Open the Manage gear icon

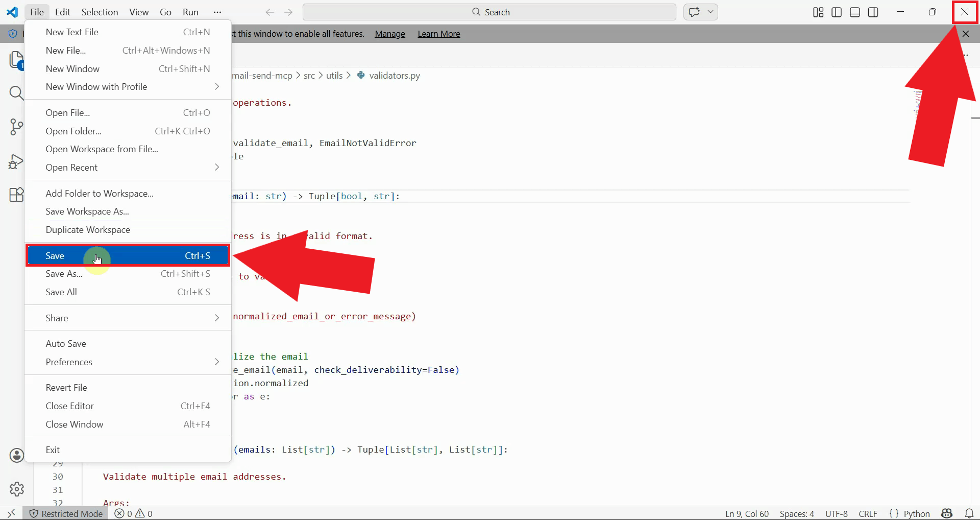tap(16, 489)
